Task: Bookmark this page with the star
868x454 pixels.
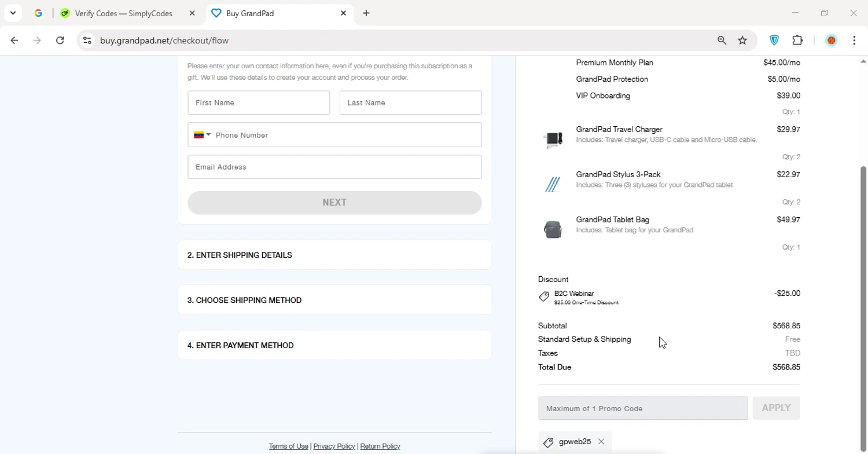Action: (x=742, y=41)
